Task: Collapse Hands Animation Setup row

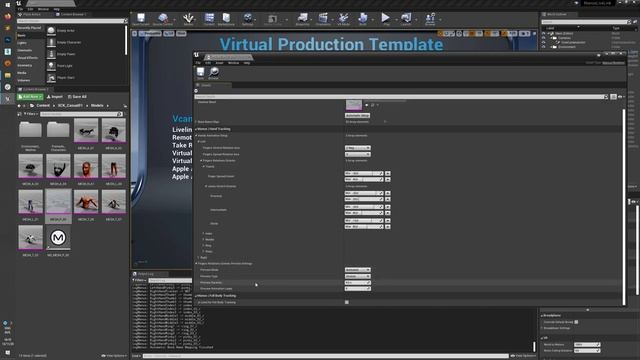Action: tap(196, 136)
